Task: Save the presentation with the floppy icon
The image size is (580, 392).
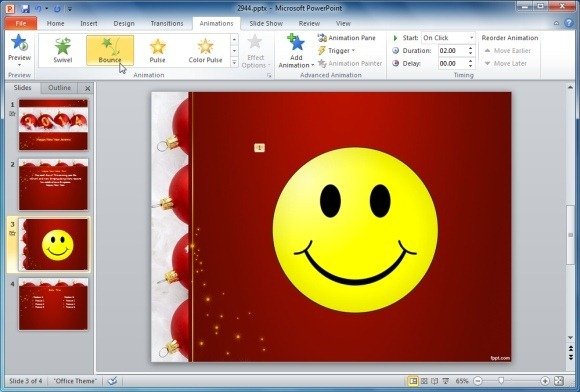Action: pos(25,8)
